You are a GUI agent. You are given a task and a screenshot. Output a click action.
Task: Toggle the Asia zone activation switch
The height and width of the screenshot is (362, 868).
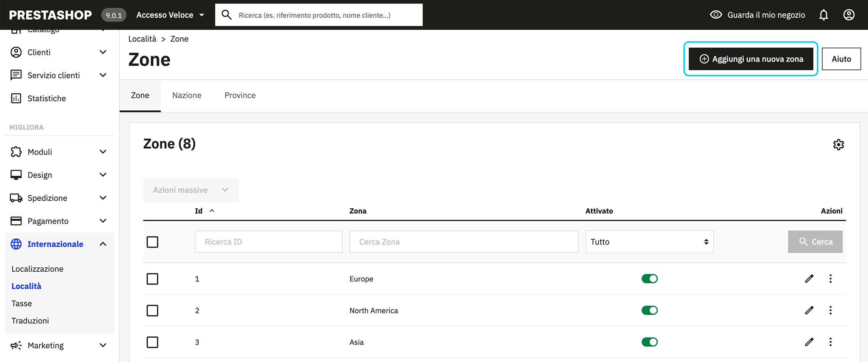tap(649, 342)
